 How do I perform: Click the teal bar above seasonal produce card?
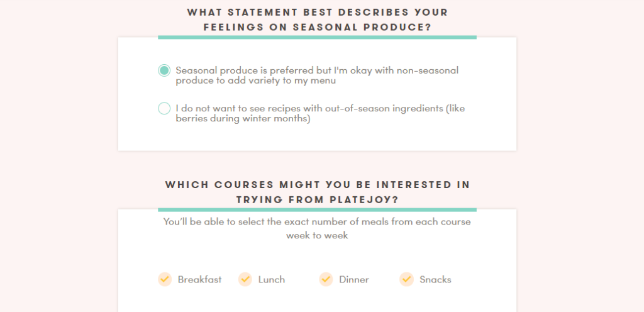click(317, 37)
